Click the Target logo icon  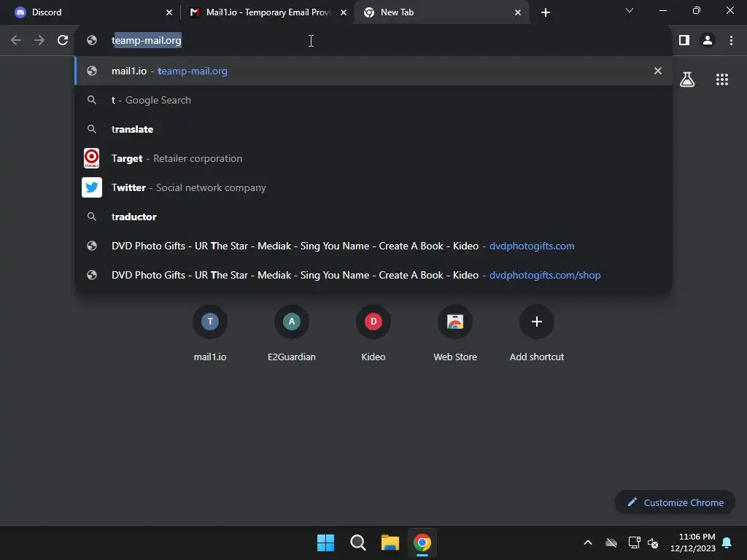pyautogui.click(x=91, y=158)
